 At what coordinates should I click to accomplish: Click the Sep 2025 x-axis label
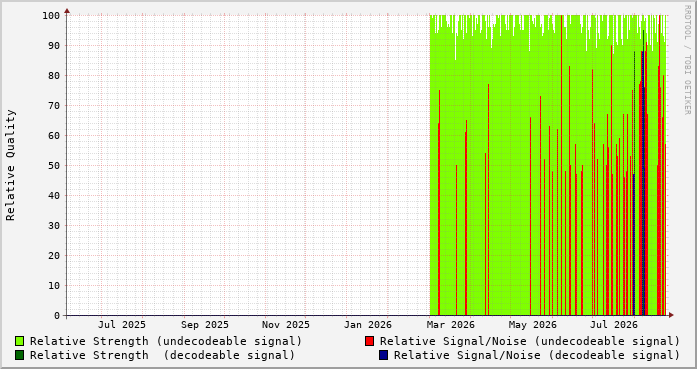(x=204, y=325)
